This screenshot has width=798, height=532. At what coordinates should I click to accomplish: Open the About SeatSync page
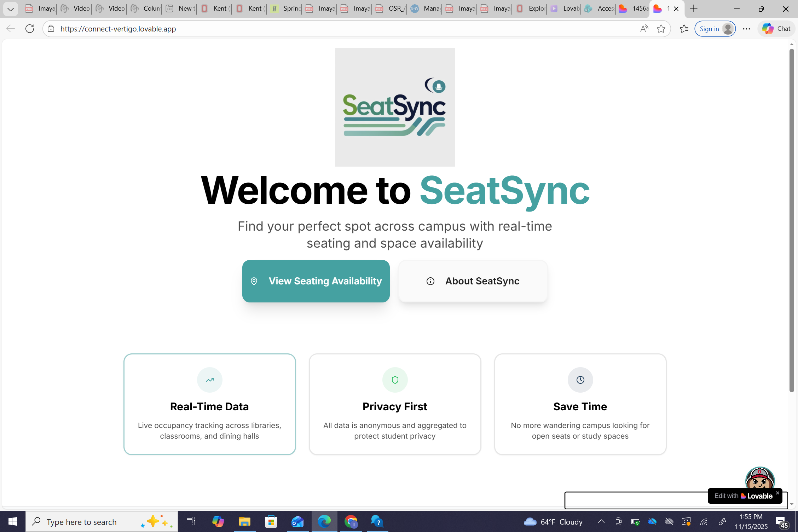(x=473, y=281)
